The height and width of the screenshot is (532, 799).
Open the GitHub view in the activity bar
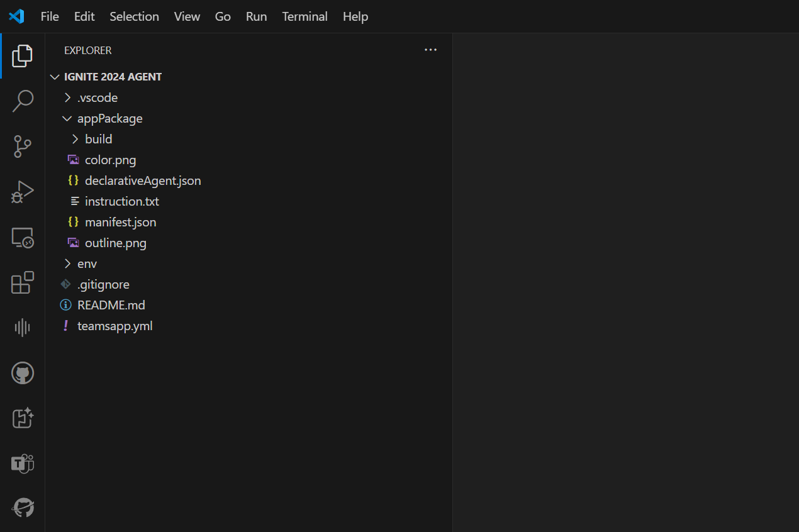coord(22,372)
